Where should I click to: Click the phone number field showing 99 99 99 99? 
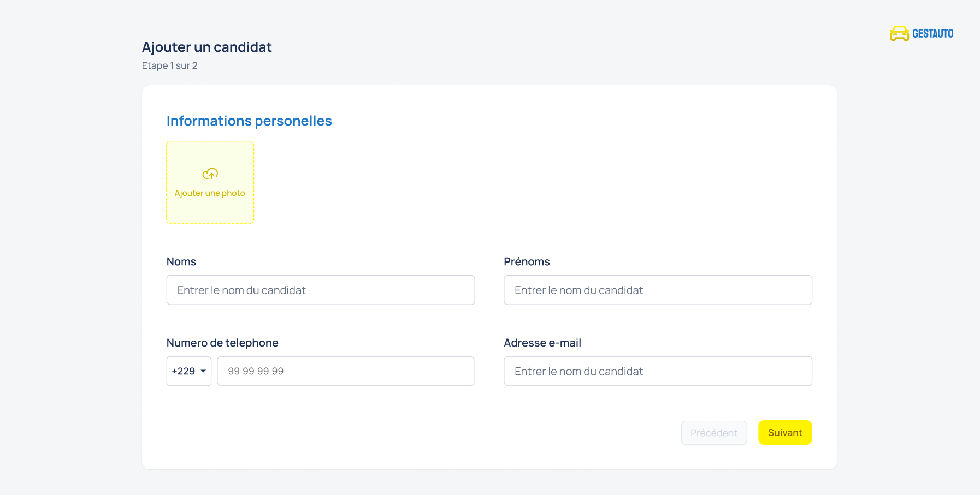click(x=345, y=371)
